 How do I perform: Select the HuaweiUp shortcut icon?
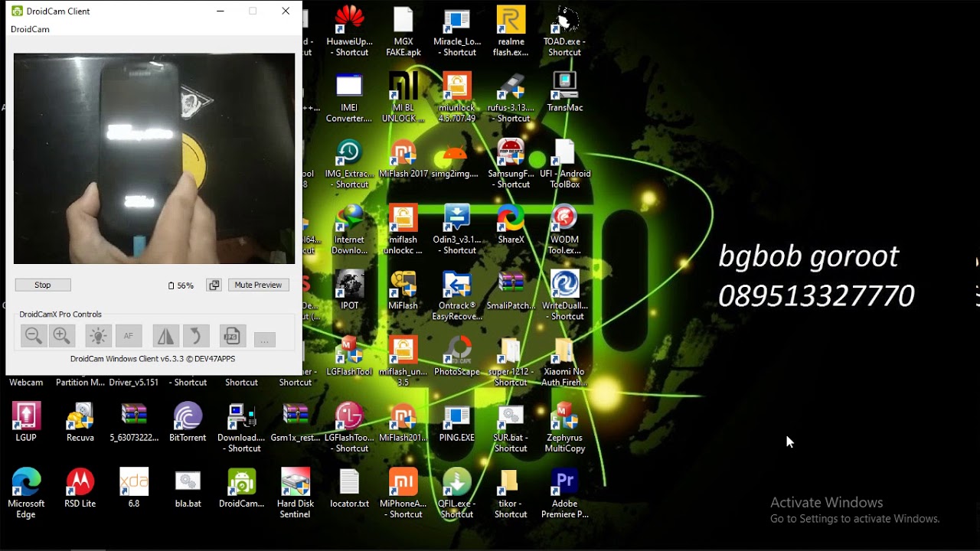349,31
